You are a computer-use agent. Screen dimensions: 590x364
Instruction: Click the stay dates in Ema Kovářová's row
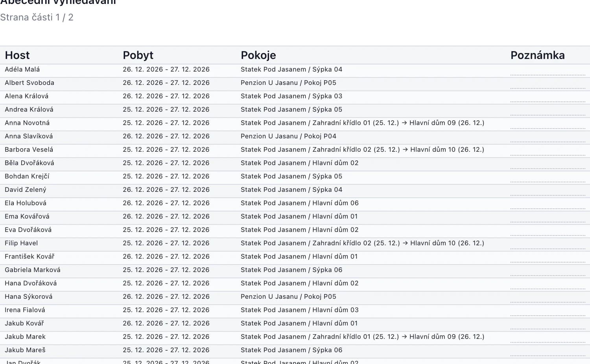tap(166, 217)
